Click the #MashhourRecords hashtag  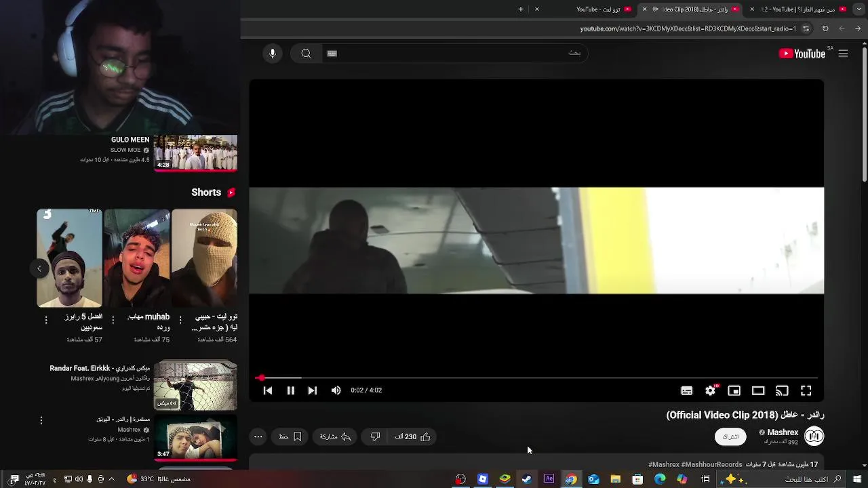(x=711, y=465)
